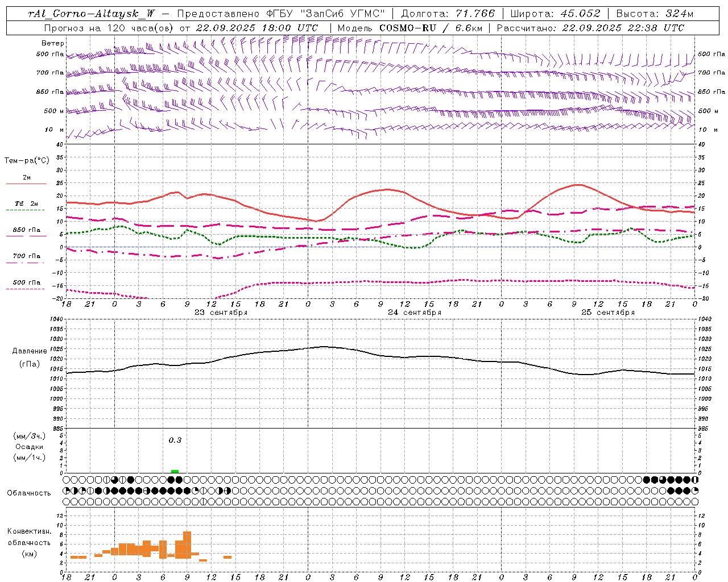
Task: Select the model name COSMO-RU / 6.6км
Action: [x=430, y=28]
